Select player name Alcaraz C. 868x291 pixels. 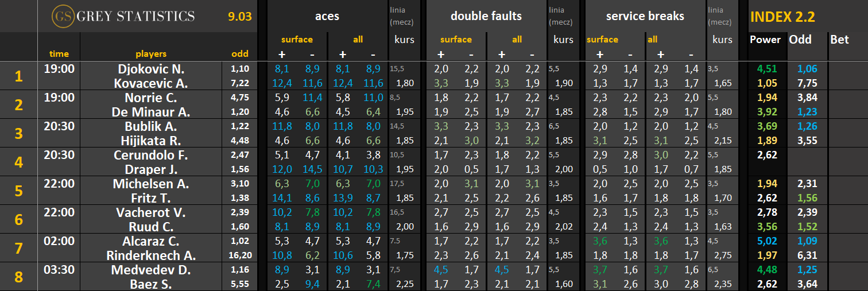tap(151, 241)
